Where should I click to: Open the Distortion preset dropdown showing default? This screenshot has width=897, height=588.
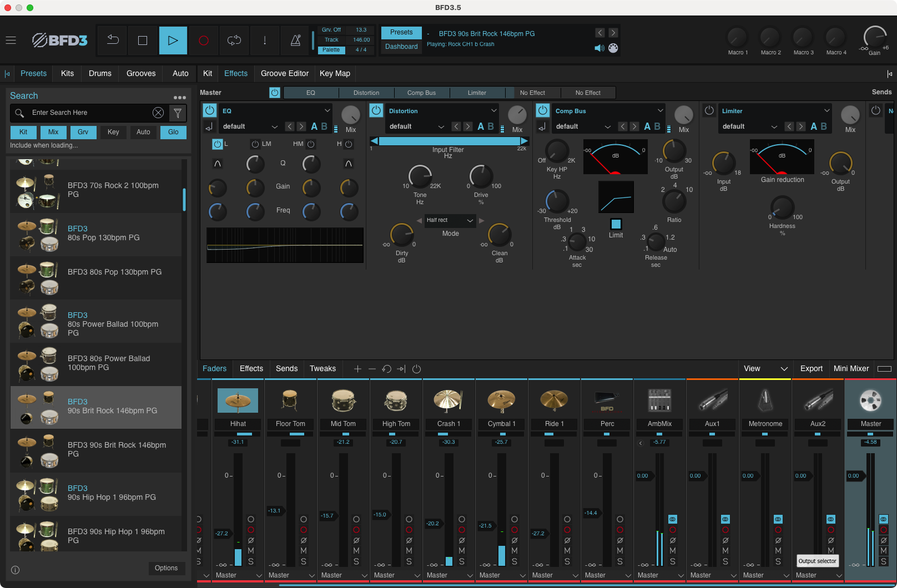(416, 126)
